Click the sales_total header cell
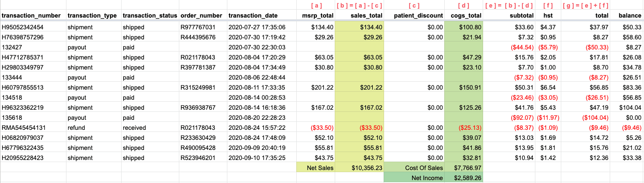The width and height of the screenshot is (644, 183). pos(360,15)
